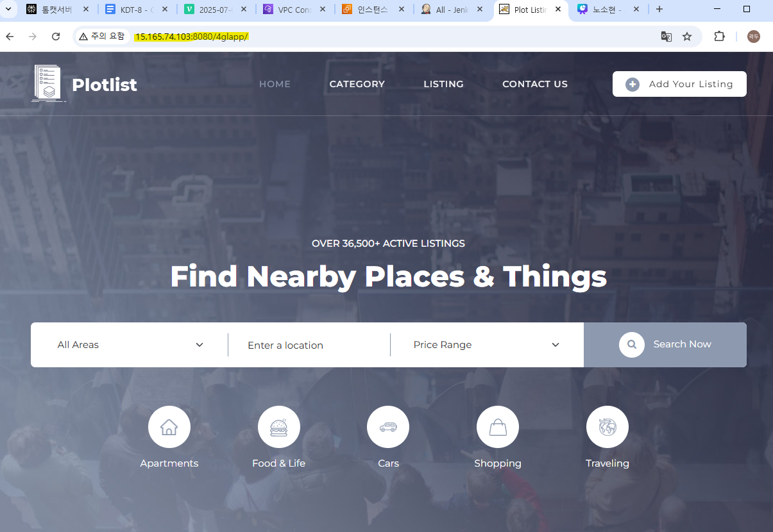
Task: Expand the Price Range dropdown
Action: pyautogui.click(x=487, y=345)
